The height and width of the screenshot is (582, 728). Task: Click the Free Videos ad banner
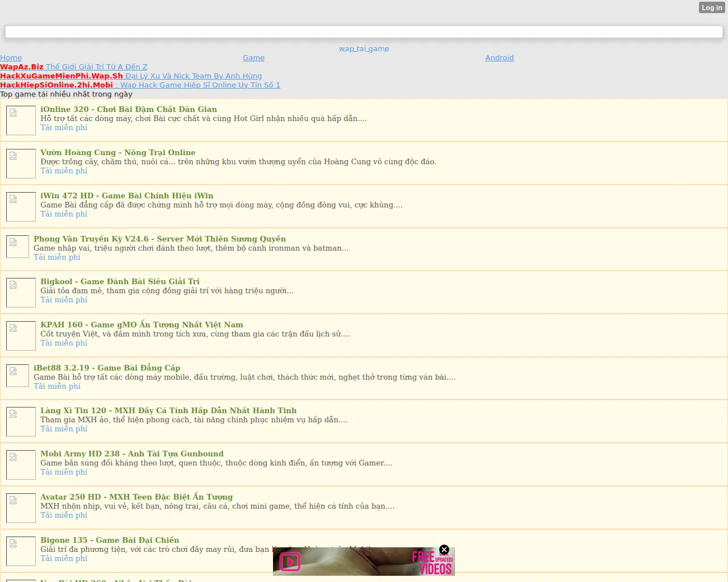click(x=364, y=562)
